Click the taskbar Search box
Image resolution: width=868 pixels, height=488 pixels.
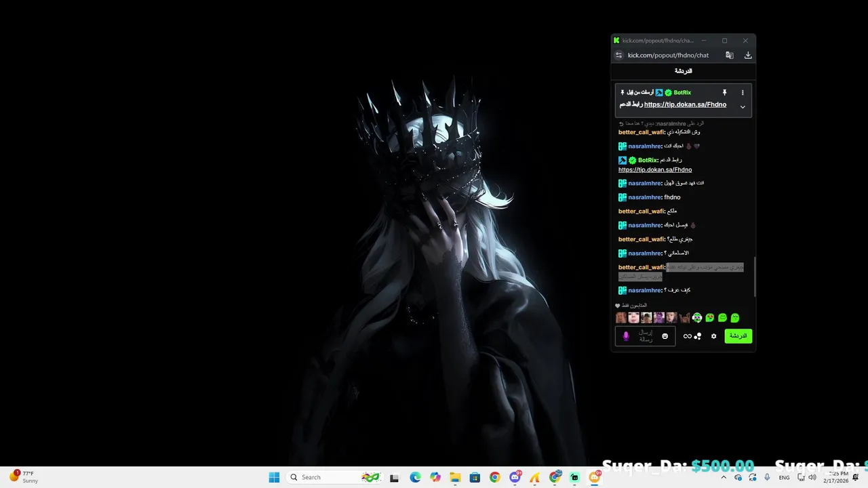click(335, 477)
